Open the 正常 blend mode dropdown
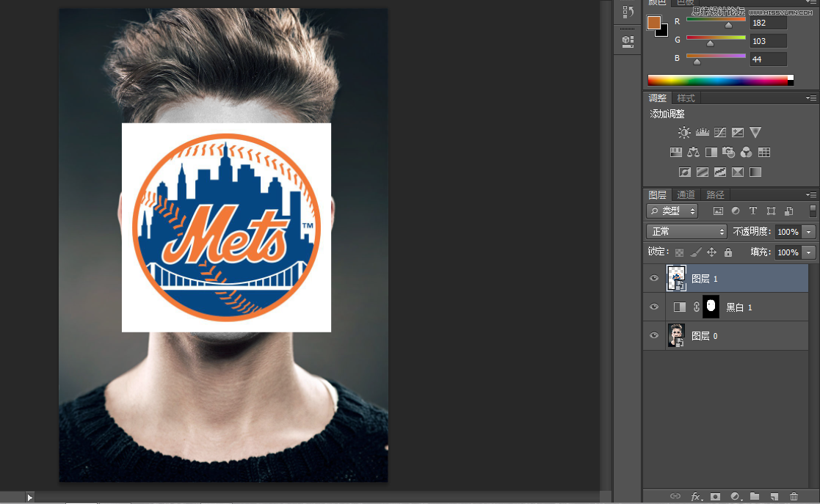 686,232
